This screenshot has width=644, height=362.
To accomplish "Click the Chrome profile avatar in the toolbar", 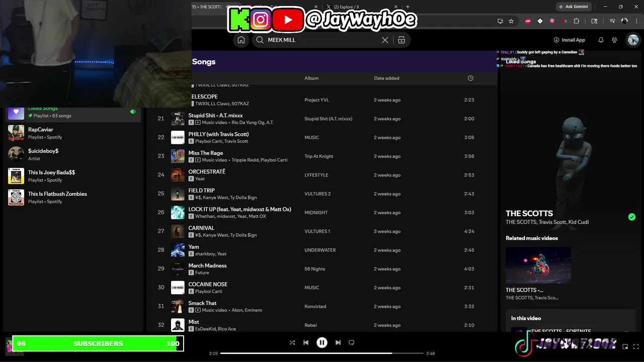I will coord(624,21).
